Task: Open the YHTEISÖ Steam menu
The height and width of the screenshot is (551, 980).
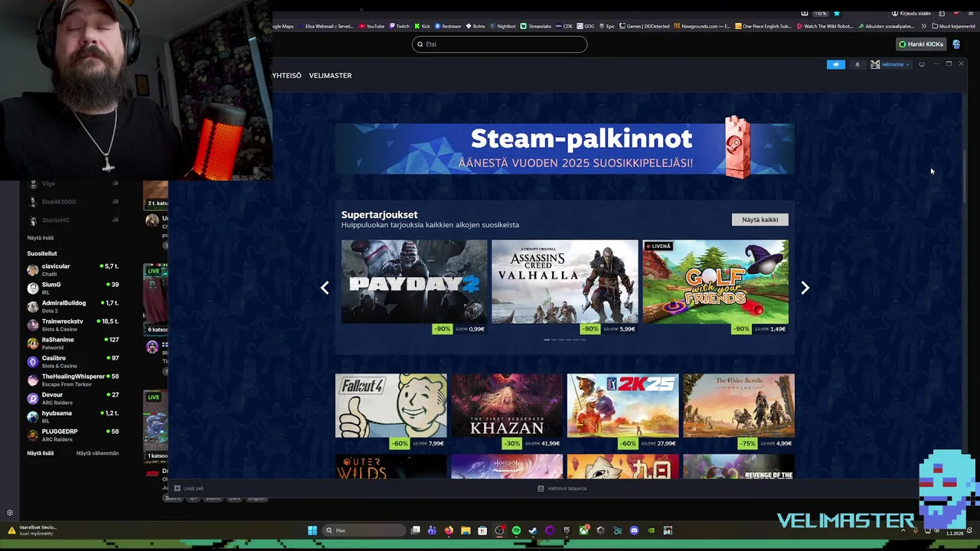Action: pos(286,76)
